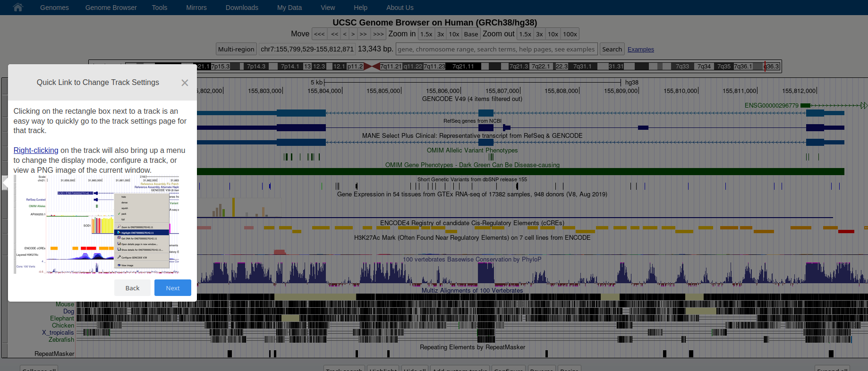Expand the Downloads menu
This screenshot has width=868, height=371.
click(242, 8)
